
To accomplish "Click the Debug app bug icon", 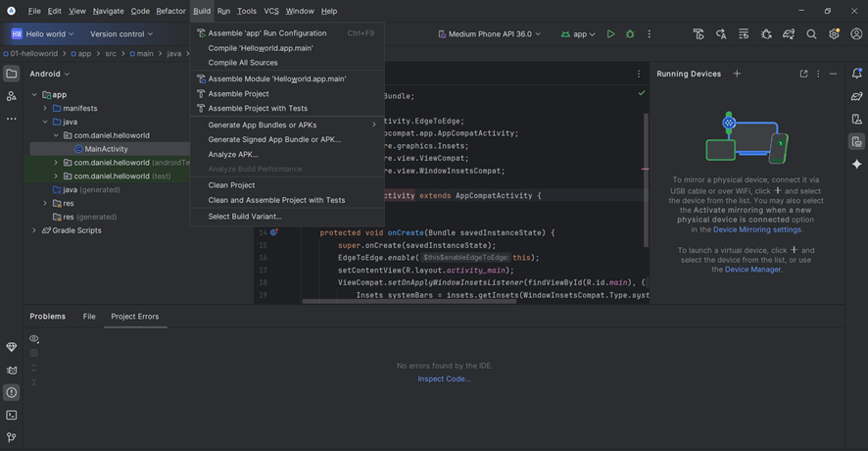I will pos(630,34).
